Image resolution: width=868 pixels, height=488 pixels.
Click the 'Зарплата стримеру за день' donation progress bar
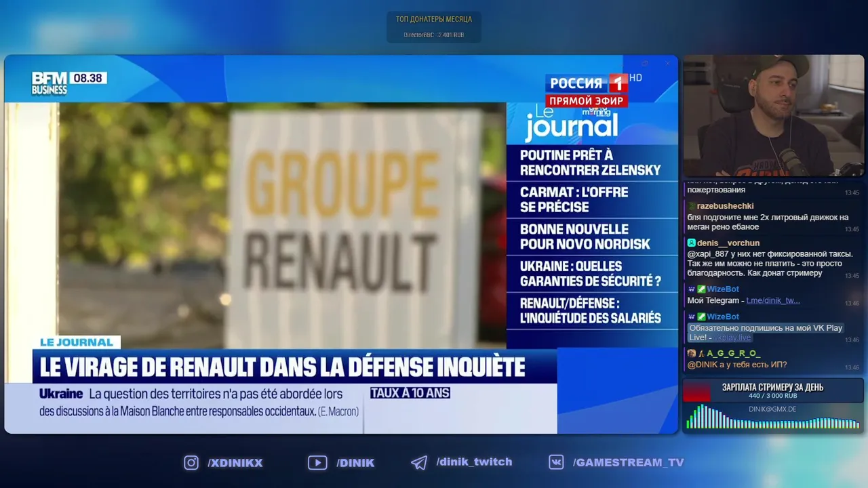(x=772, y=391)
